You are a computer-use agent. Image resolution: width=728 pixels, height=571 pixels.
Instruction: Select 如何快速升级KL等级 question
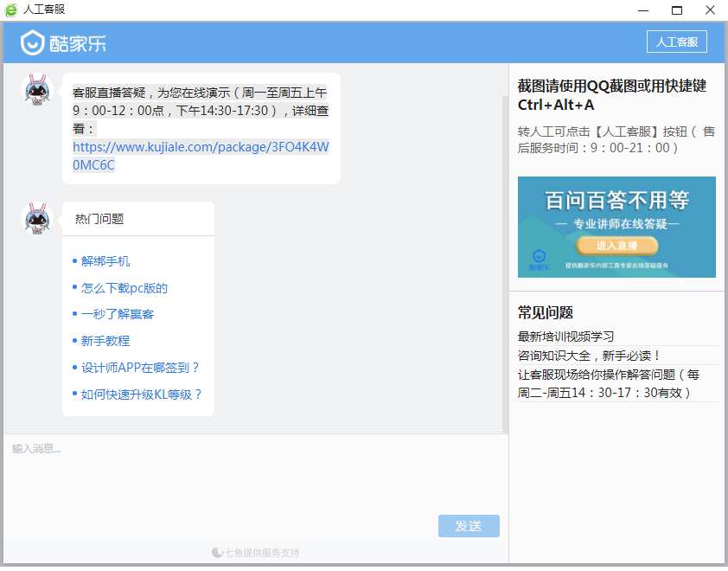click(142, 395)
